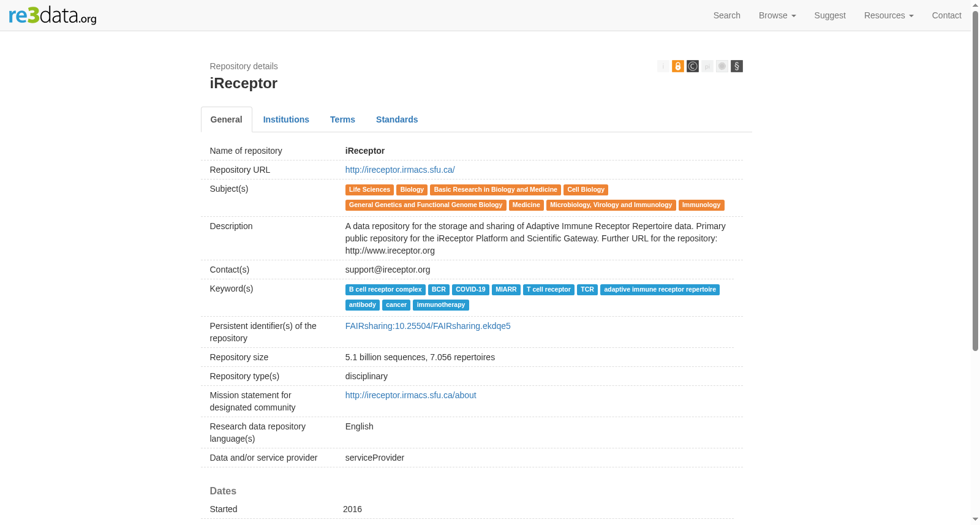Select Microbiology, Virology and Immunology tag

click(x=611, y=205)
